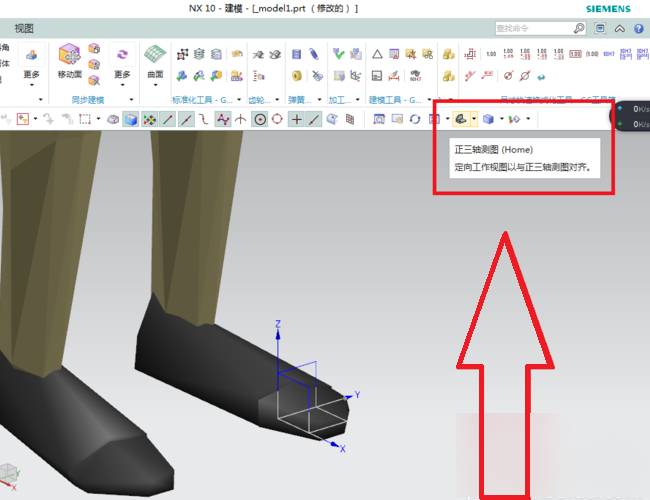Click the Fit view icon
Viewport: 650px width, 500px height.
434,119
